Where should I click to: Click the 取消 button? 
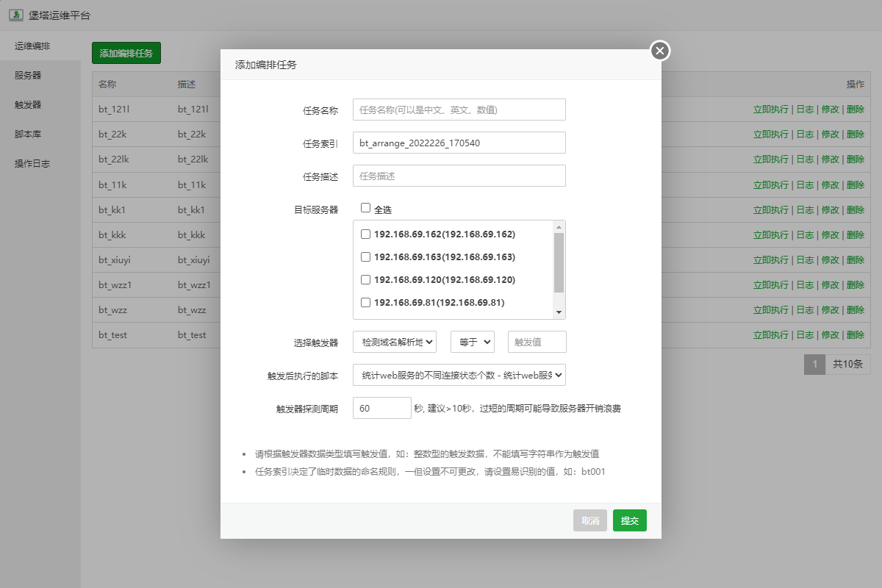click(x=589, y=520)
